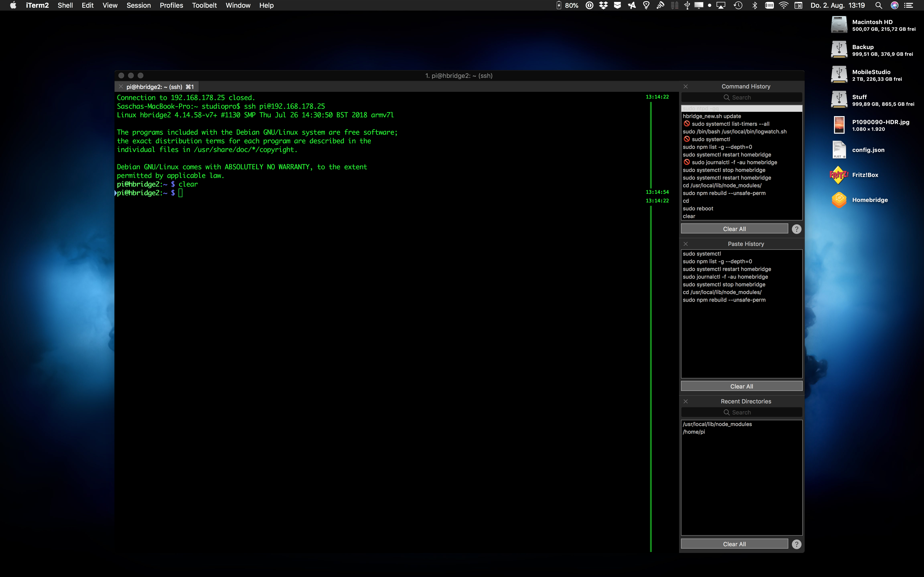Click the Recent Directories help question mark
924x577 pixels.
(796, 544)
